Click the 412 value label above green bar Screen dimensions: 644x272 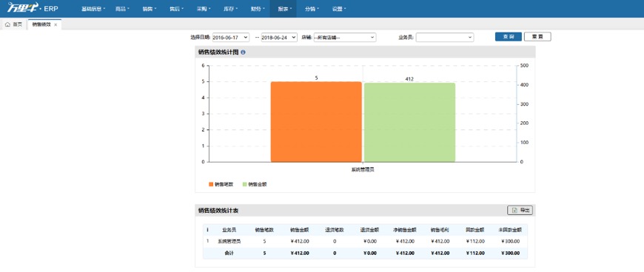[409, 79]
